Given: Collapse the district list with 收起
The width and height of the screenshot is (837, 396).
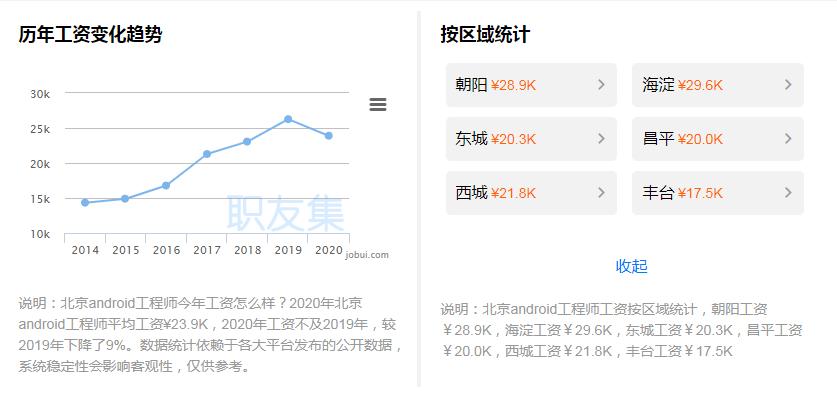Looking at the screenshot, I should pyautogui.click(x=631, y=266).
